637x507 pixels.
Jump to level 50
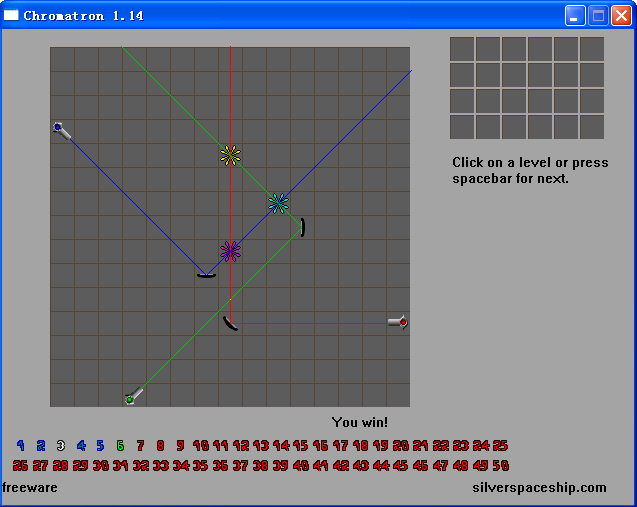click(x=500, y=465)
